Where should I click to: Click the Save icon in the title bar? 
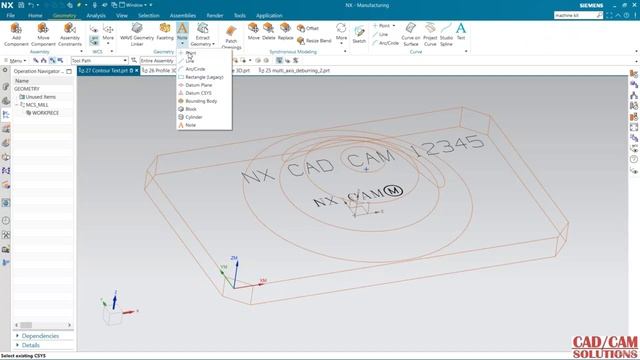pyautogui.click(x=21, y=5)
